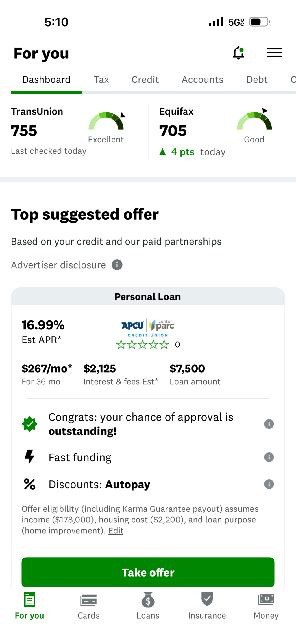Switch to the Tax tab
The image size is (296, 644).
tap(101, 80)
